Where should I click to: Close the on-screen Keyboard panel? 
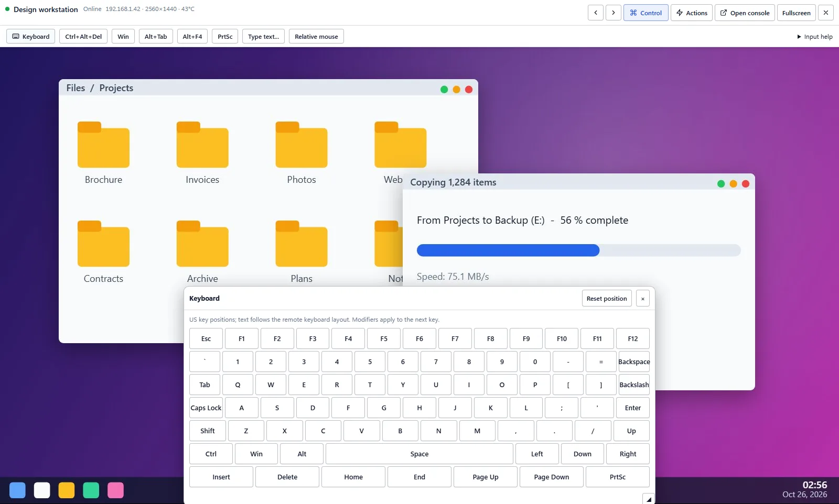tap(643, 299)
